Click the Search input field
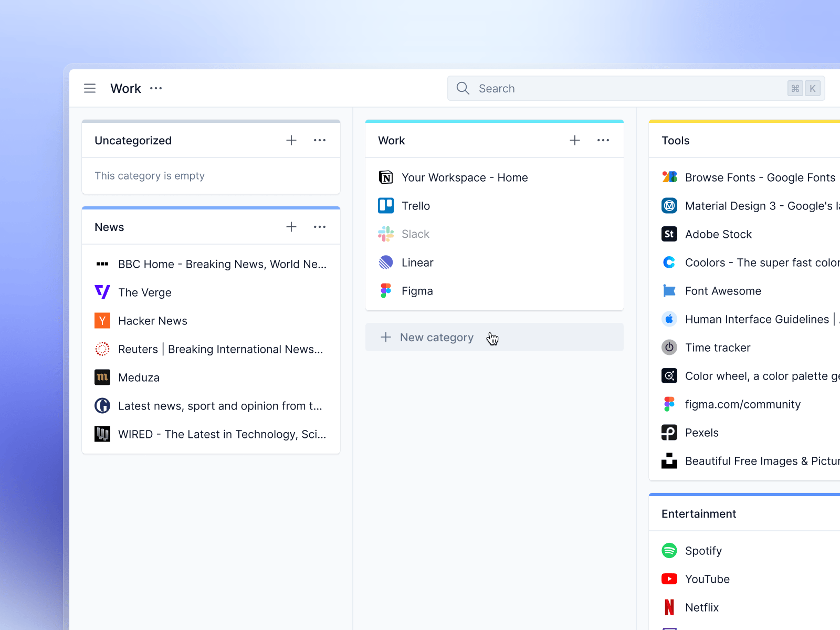 [636, 88]
